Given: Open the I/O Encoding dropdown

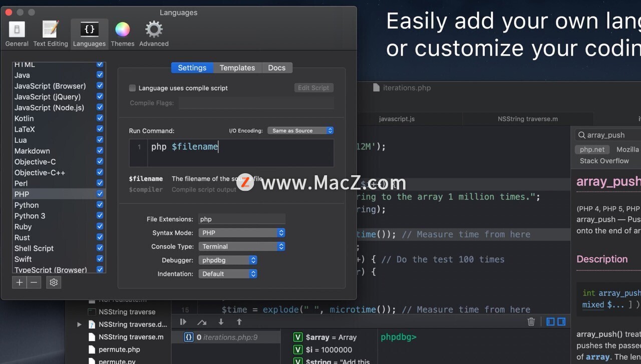Looking at the screenshot, I should (300, 131).
